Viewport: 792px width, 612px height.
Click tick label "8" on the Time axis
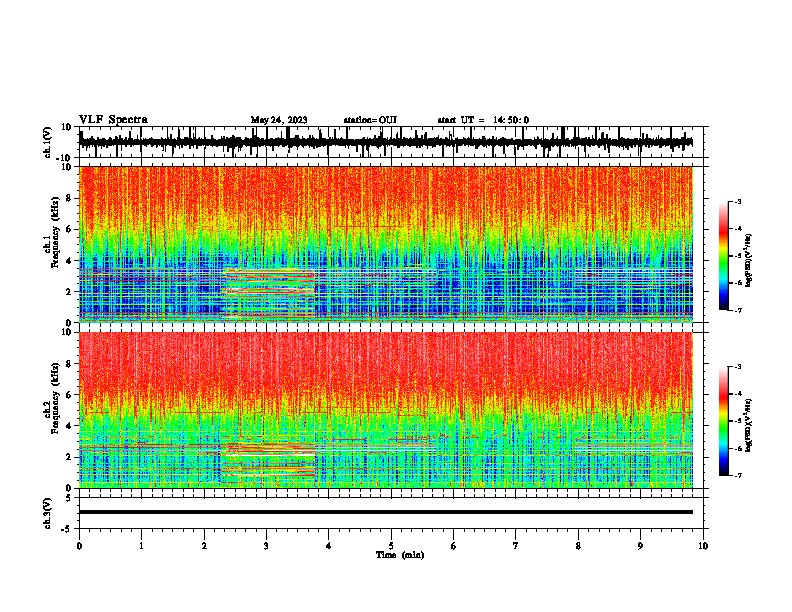[x=578, y=546]
